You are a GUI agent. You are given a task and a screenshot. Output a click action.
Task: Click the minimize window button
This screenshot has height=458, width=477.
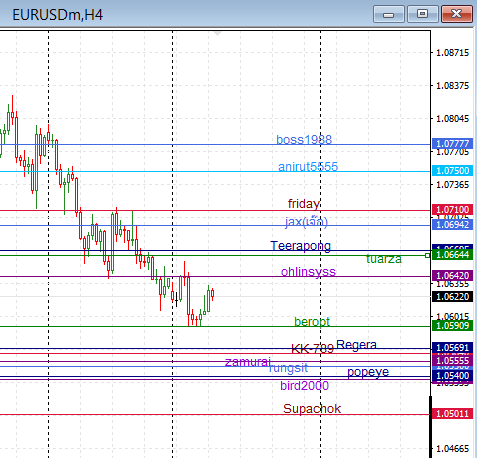[x=389, y=14]
